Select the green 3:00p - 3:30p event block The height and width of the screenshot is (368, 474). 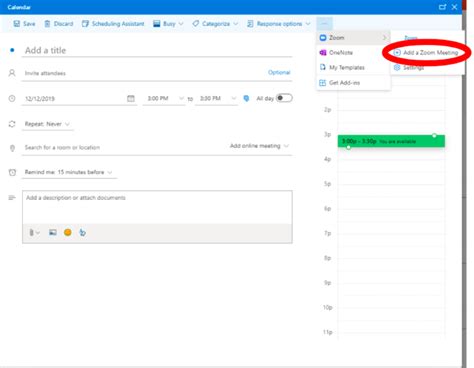pyautogui.click(x=391, y=141)
